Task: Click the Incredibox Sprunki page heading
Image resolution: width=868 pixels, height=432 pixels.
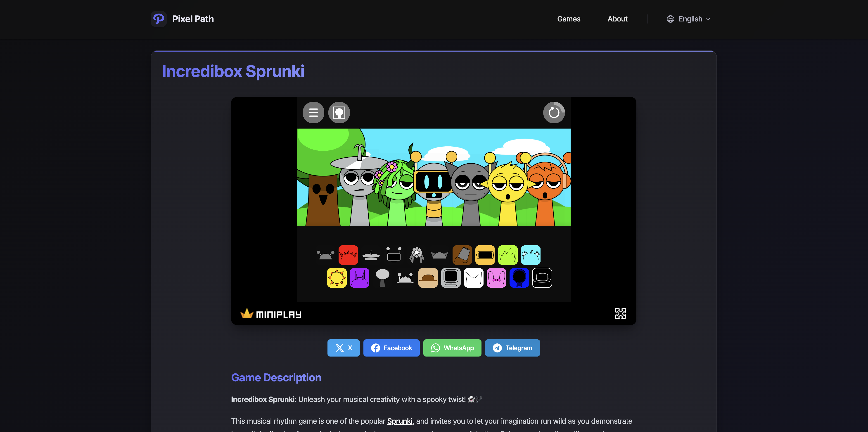Action: [233, 71]
